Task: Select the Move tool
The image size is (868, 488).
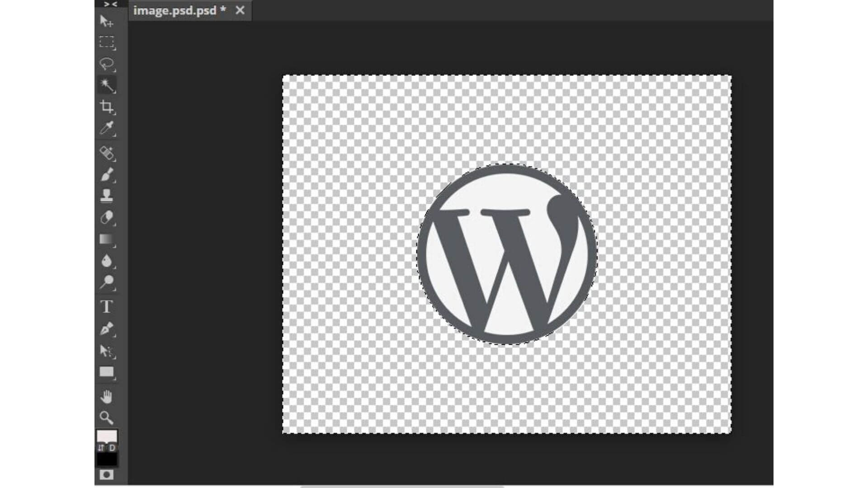Action: pos(107,21)
